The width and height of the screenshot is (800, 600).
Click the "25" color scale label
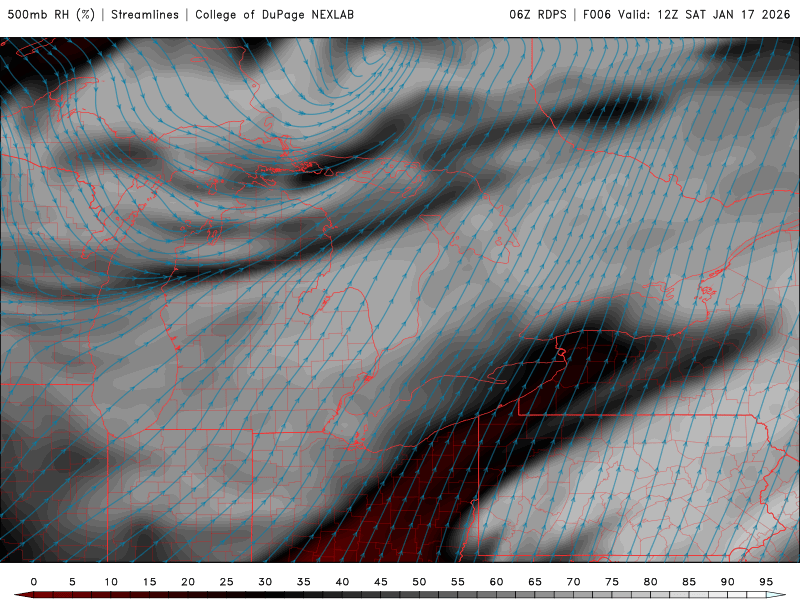[227, 582]
